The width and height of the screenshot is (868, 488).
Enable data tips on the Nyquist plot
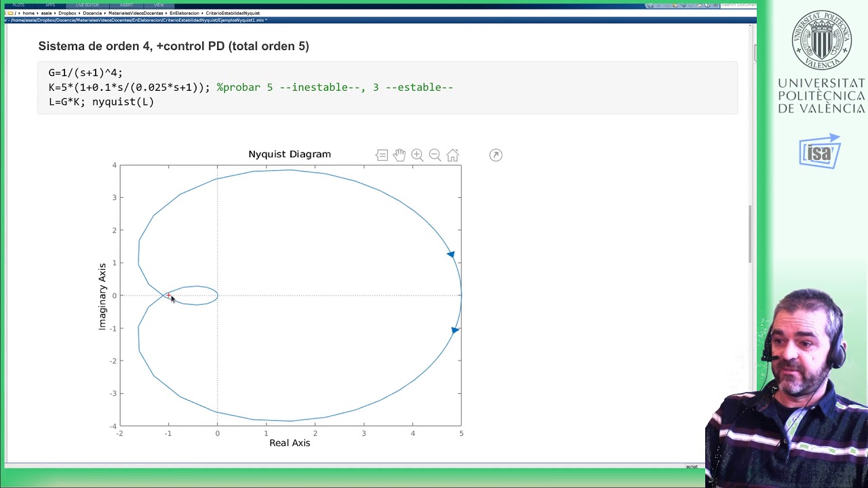coord(382,155)
